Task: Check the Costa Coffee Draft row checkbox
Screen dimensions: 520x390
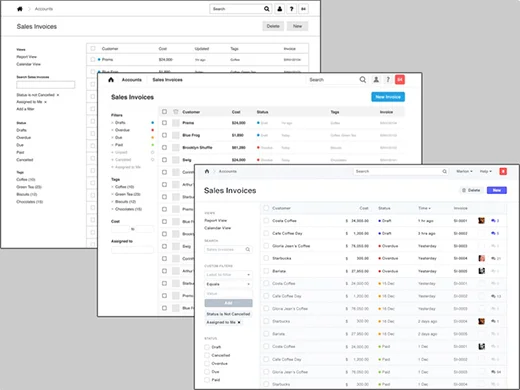Action: coord(266,221)
